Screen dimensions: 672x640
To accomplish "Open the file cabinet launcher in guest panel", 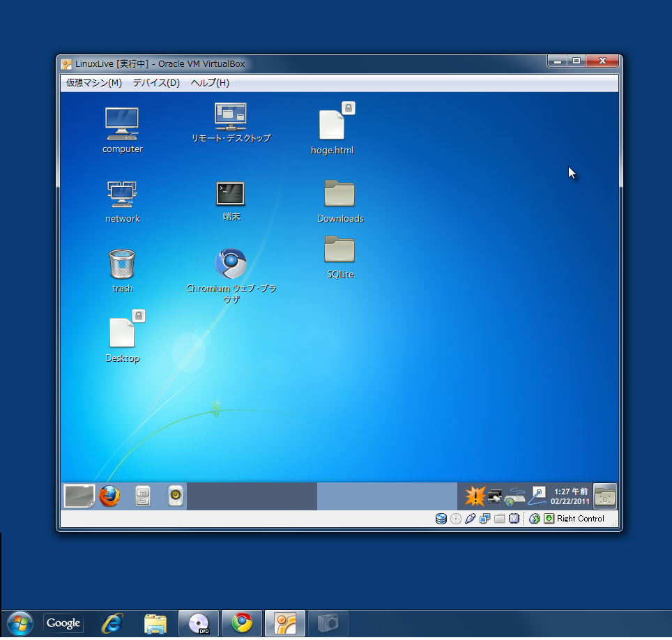I will (x=143, y=496).
